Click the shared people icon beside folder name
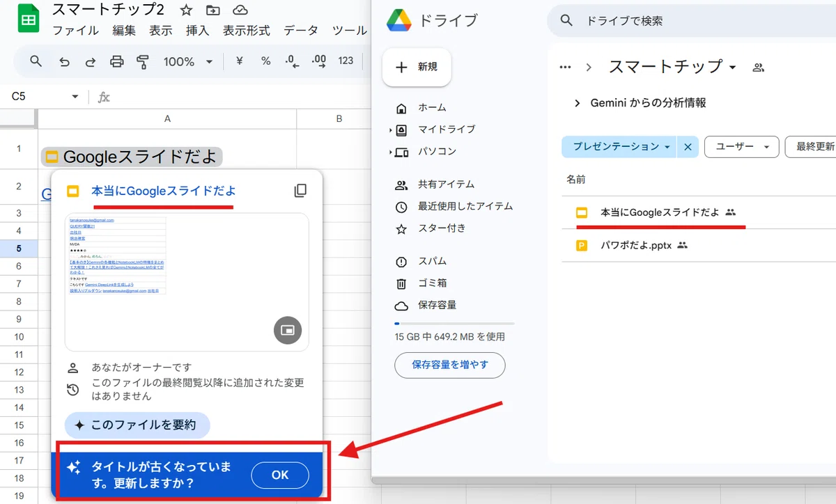Viewport: 836px width, 504px height. pyautogui.click(x=759, y=68)
